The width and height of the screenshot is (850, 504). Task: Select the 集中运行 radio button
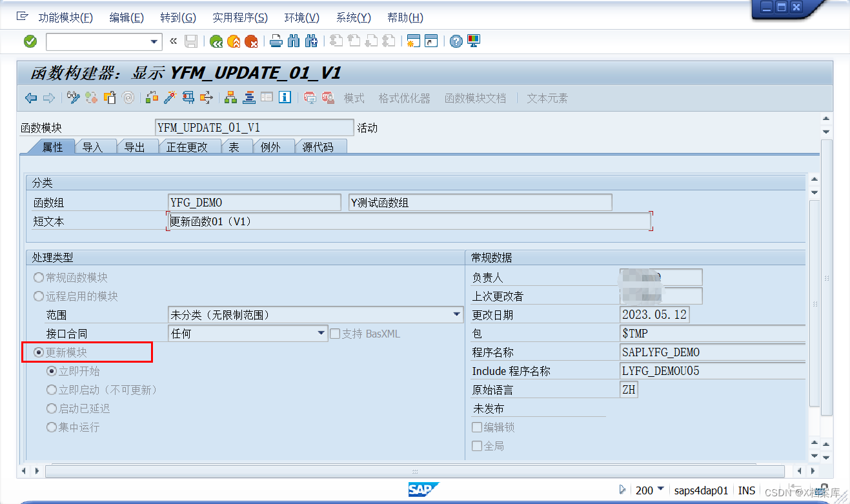tap(52, 427)
